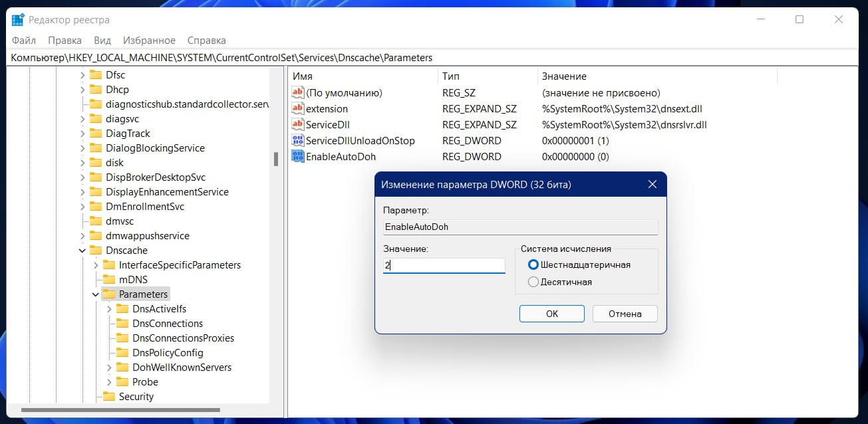Click the mDNS folder icon

(109, 279)
